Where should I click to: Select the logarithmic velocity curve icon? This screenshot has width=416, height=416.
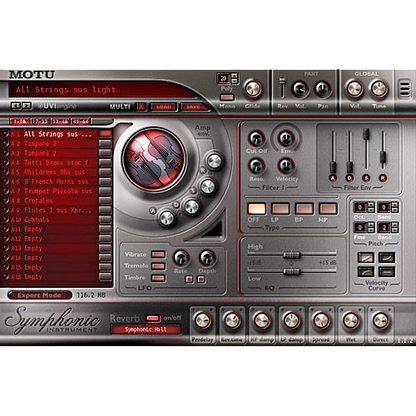[366, 271]
